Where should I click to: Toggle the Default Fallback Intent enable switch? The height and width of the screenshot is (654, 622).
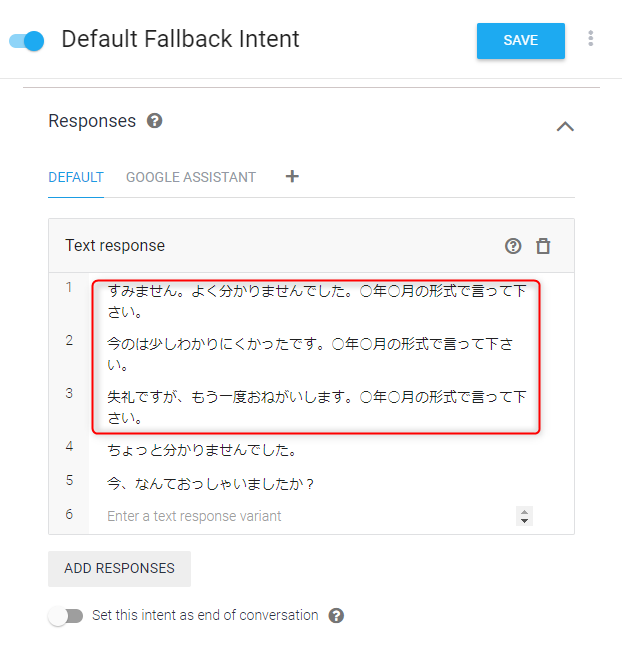[x=27, y=41]
